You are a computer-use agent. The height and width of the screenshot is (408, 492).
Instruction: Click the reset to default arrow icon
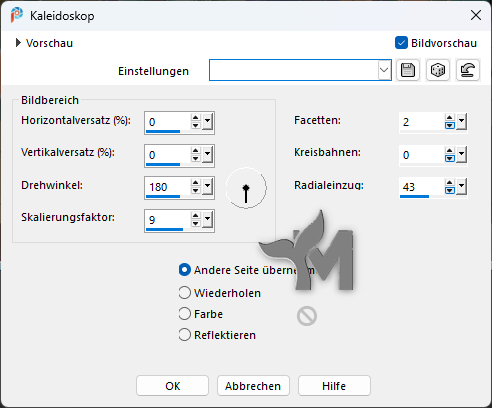(468, 70)
